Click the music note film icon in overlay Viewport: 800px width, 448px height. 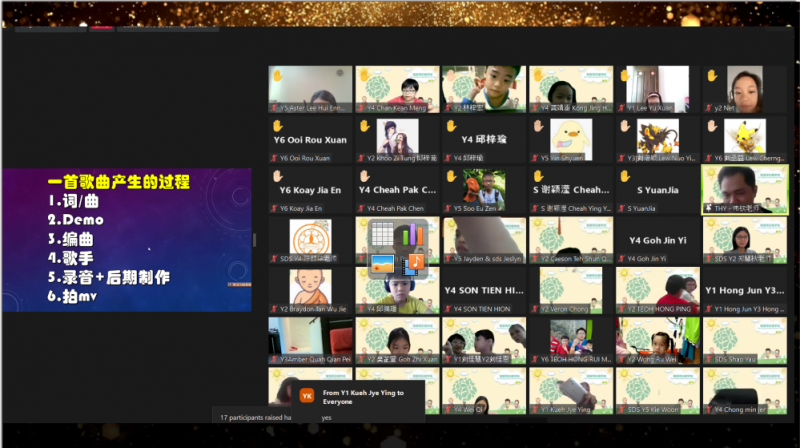[x=413, y=264]
